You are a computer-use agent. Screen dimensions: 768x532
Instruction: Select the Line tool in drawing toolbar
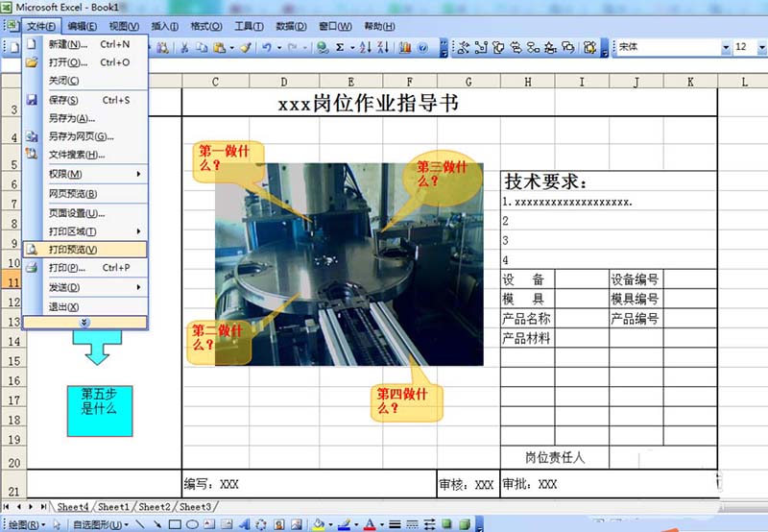tap(141, 524)
